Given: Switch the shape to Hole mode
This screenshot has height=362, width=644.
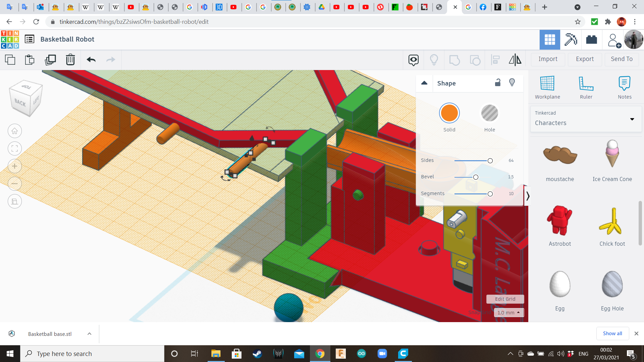Looking at the screenshot, I should point(490,113).
